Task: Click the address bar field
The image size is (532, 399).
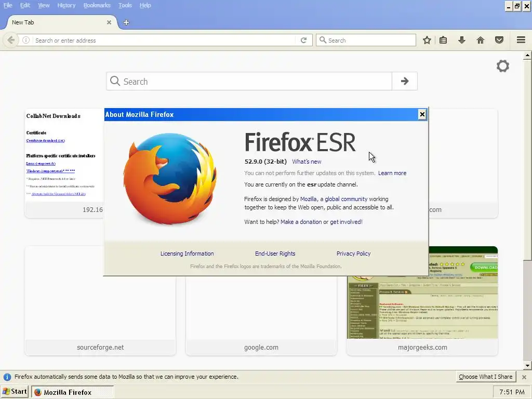Action: pyautogui.click(x=165, y=41)
